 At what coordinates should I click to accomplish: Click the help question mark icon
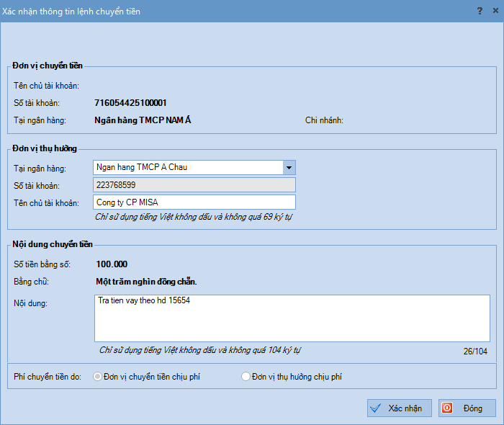coord(480,12)
